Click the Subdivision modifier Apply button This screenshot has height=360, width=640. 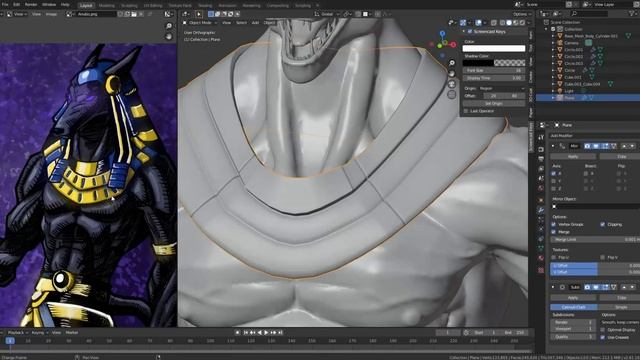[x=573, y=298]
